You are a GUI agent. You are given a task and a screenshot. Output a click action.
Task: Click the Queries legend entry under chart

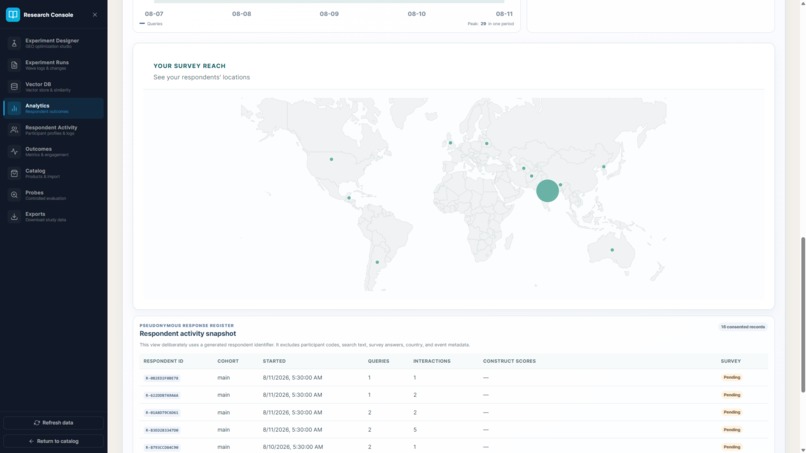[x=151, y=24]
